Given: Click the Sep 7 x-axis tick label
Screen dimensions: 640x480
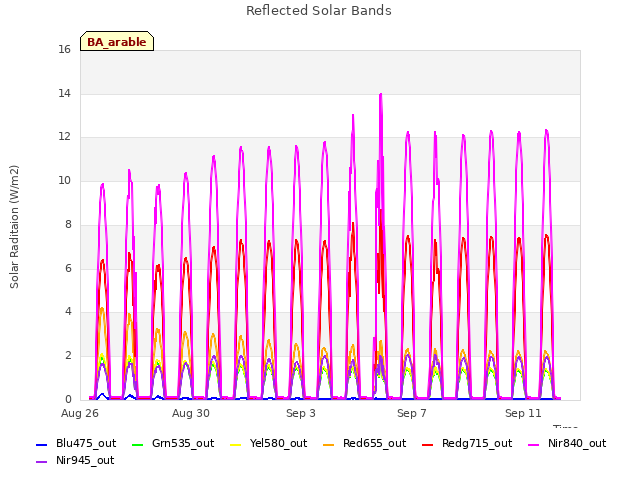Looking at the screenshot, I should click(x=411, y=413).
